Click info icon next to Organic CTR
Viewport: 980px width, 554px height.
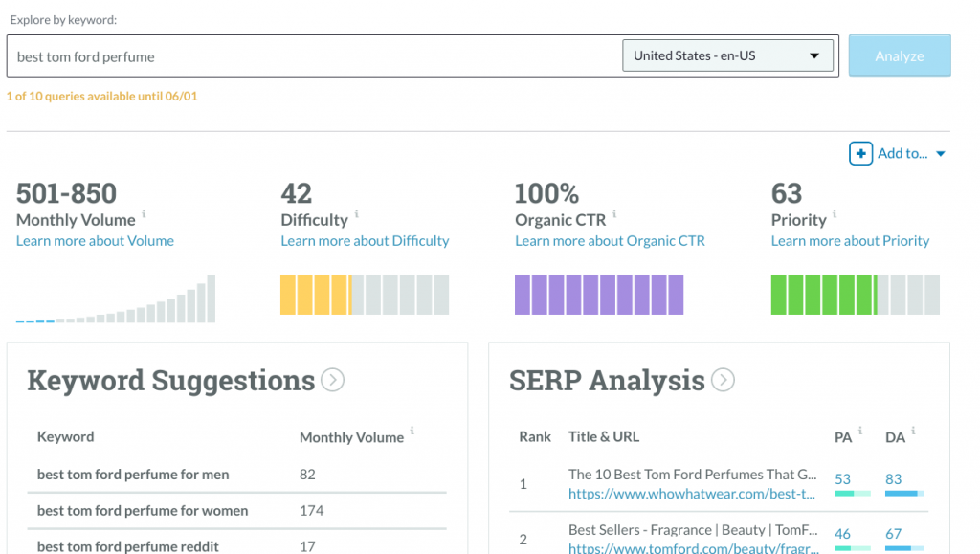pos(614,213)
